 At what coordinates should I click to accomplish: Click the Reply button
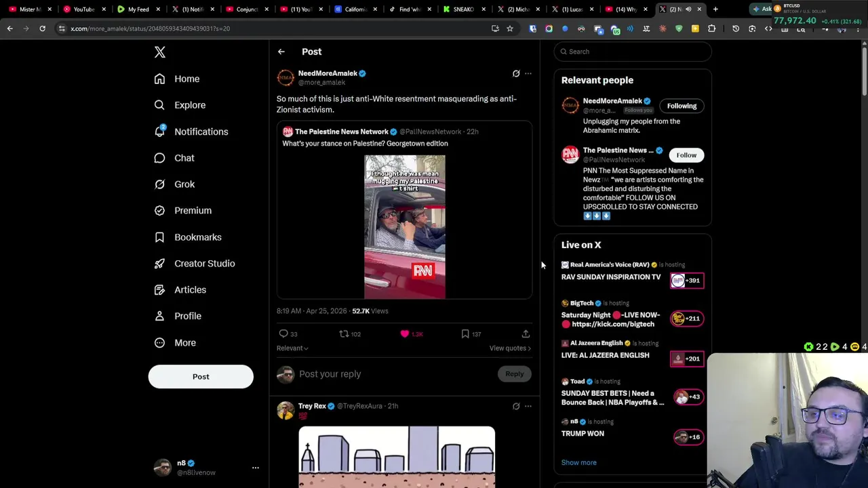pyautogui.click(x=514, y=374)
